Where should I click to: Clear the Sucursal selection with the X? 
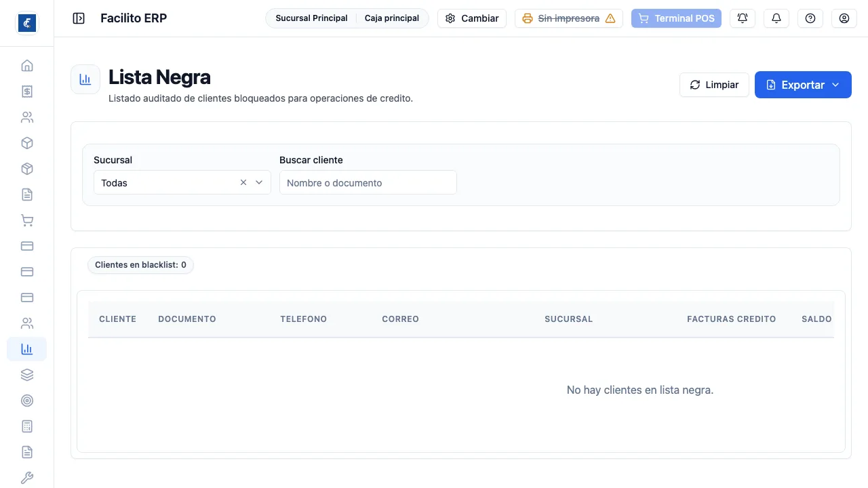click(x=243, y=182)
